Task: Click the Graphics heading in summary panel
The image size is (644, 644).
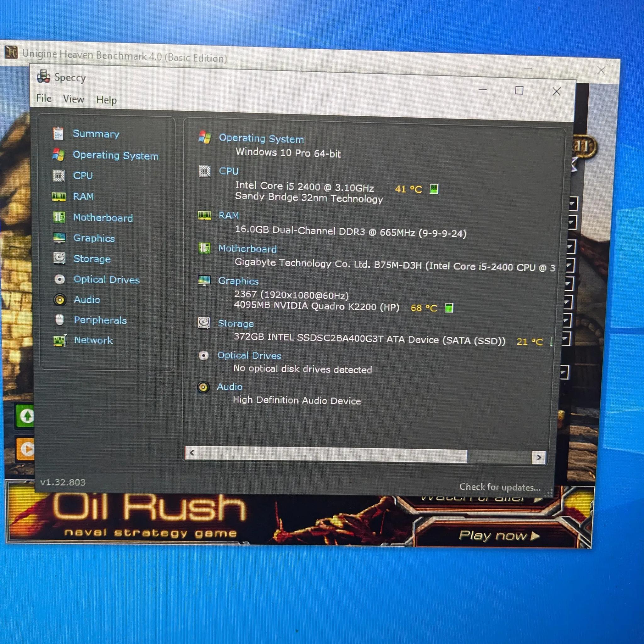Action: [x=238, y=281]
